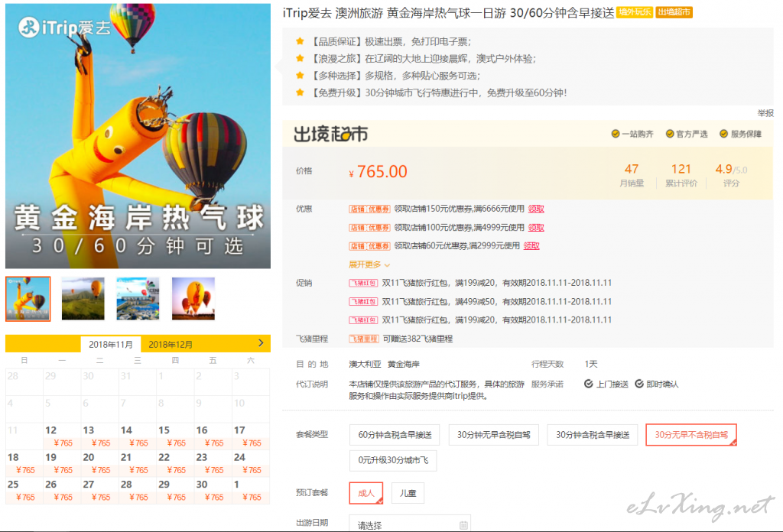Pick November 19 in the calendar
783x532 pixels.
62,463
